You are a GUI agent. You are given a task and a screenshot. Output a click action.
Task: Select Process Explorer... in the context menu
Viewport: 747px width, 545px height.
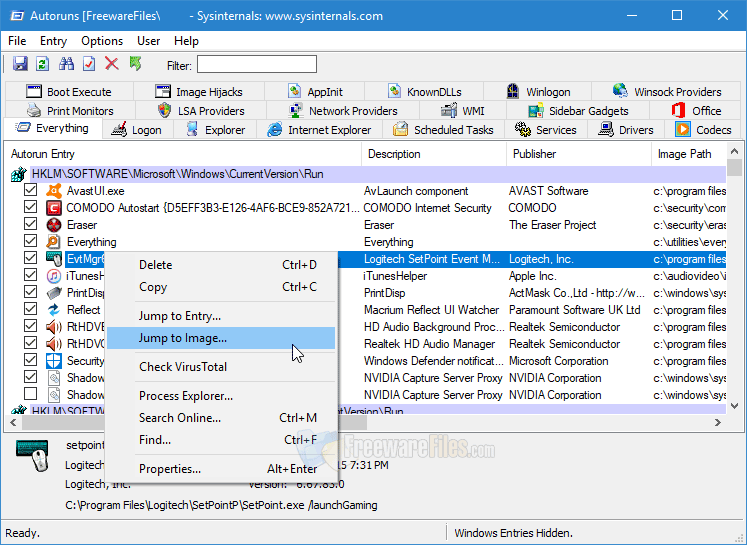click(x=186, y=396)
